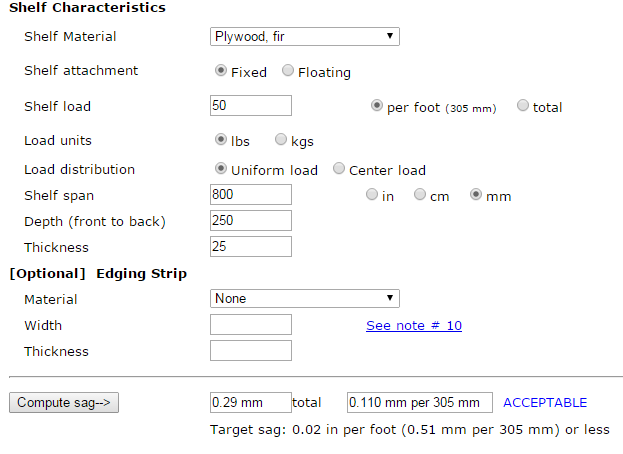Select Floating shelf attachment

pos(288,71)
